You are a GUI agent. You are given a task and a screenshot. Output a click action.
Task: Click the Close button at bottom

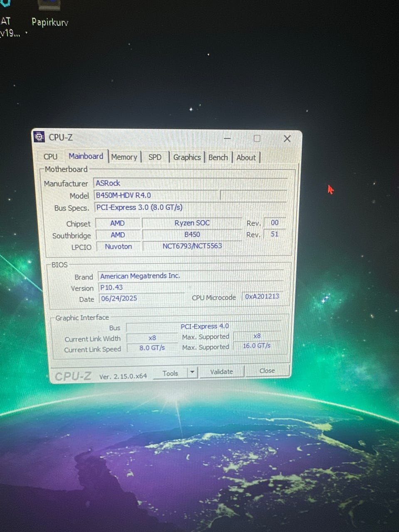pyautogui.click(x=267, y=371)
